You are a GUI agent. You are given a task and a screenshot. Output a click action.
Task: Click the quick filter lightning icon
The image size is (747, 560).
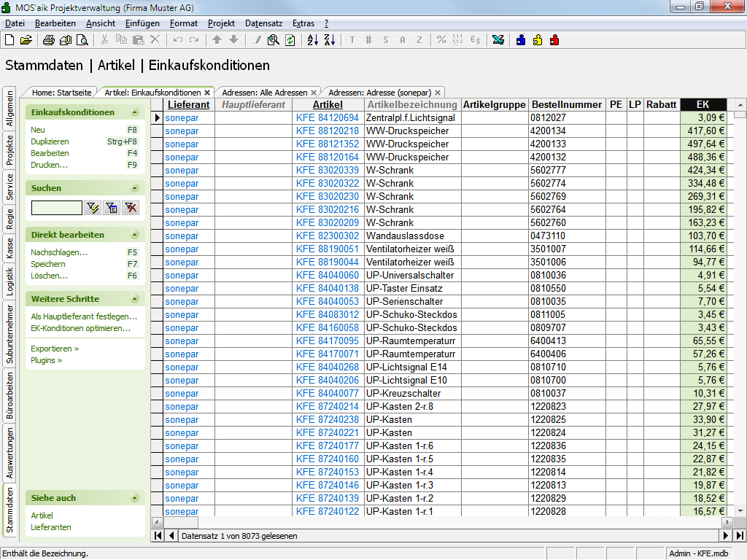pos(93,209)
